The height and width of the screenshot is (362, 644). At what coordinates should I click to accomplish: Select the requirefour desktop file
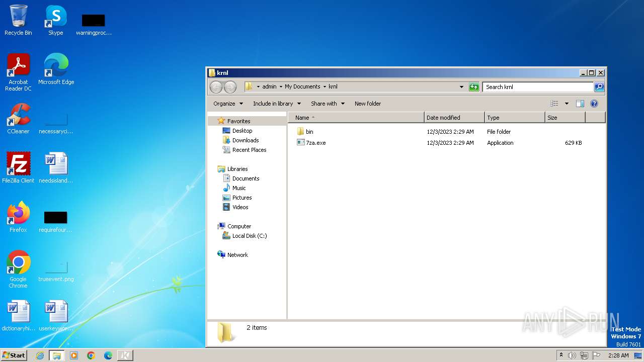[x=56, y=221]
